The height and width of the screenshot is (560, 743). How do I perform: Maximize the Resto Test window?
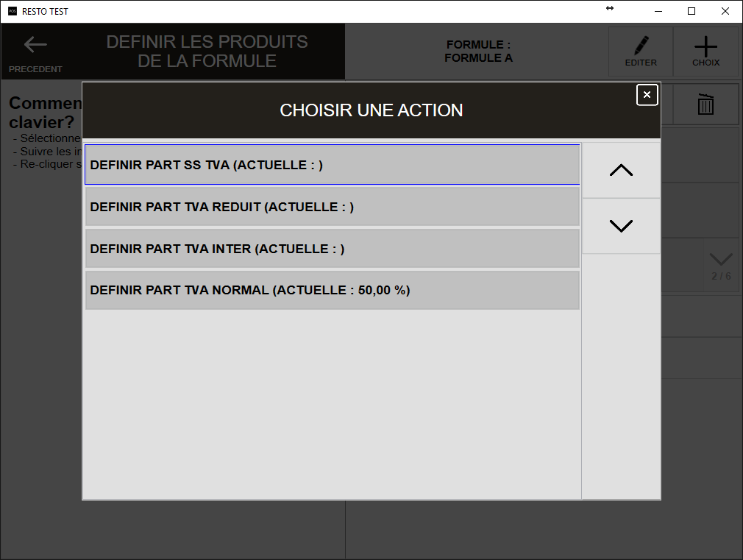coord(692,11)
